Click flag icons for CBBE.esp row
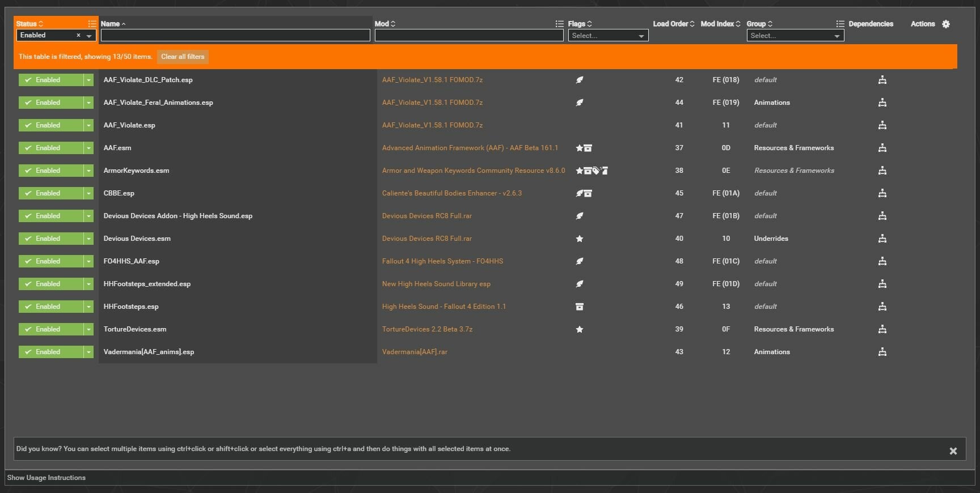 tap(584, 193)
